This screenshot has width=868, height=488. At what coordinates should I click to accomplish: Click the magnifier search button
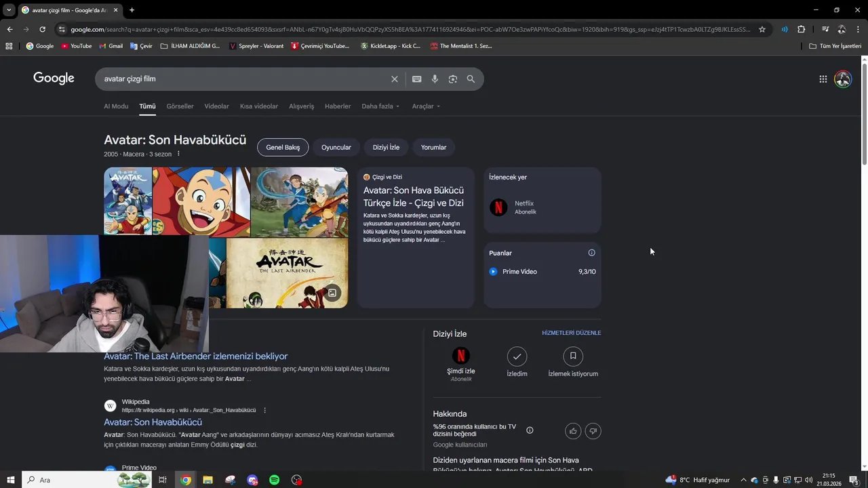pos(471,79)
